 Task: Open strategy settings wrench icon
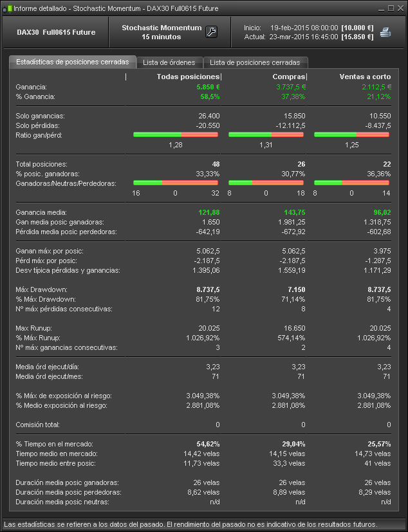click(x=211, y=32)
